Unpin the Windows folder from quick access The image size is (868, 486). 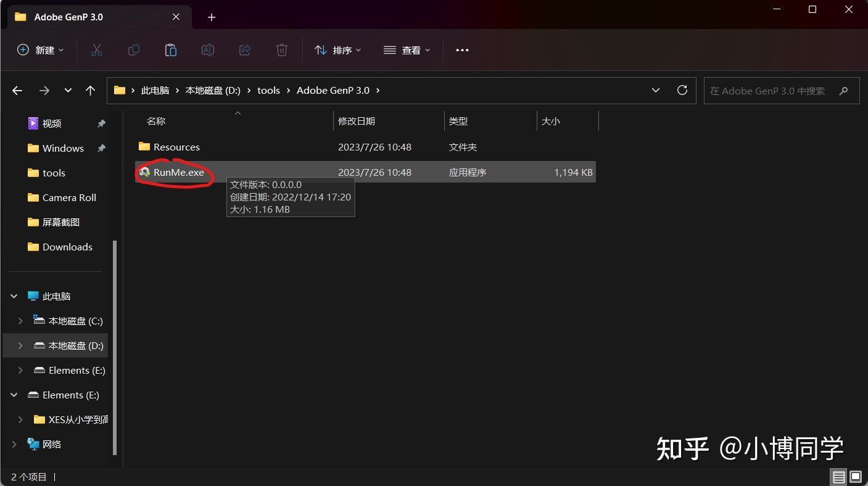(101, 148)
